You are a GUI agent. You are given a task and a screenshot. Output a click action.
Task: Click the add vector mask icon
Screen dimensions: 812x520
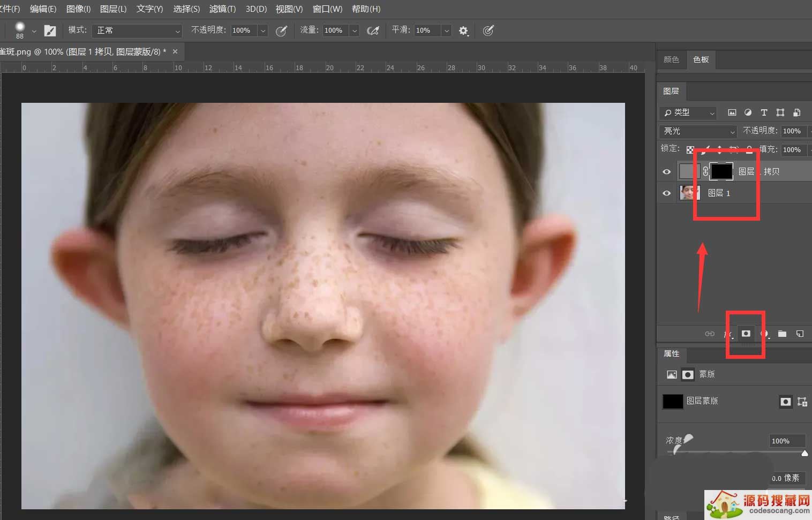(802, 401)
